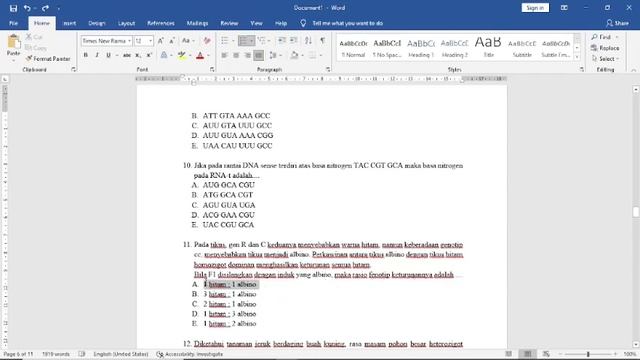Viewport: 640px width, 360px height.
Task: Switch to the Insert tab
Action: click(x=69, y=23)
